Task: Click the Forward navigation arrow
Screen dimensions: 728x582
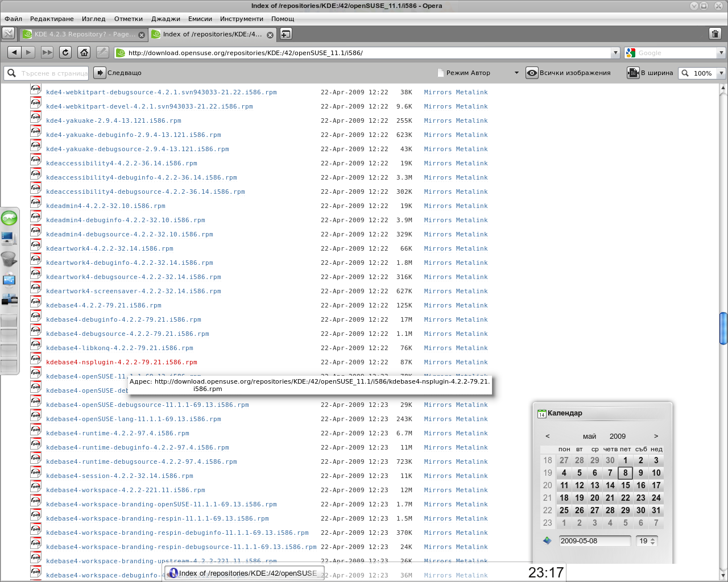Action: click(28, 52)
